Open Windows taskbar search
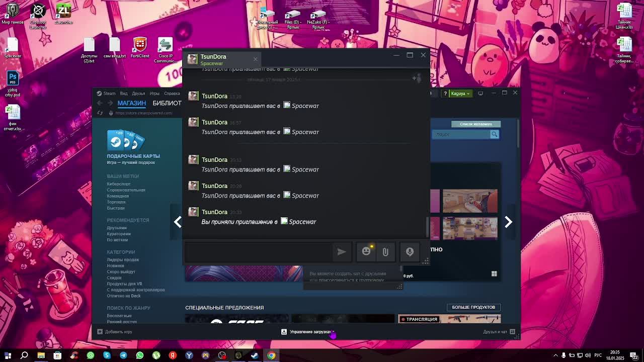Viewport: 644px width, 362px height. [x=24, y=355]
